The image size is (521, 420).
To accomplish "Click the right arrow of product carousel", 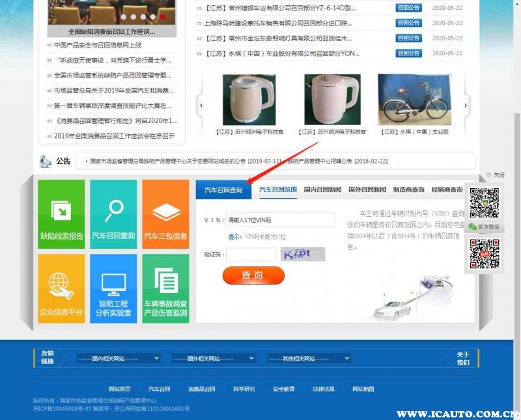I will tap(466, 105).
